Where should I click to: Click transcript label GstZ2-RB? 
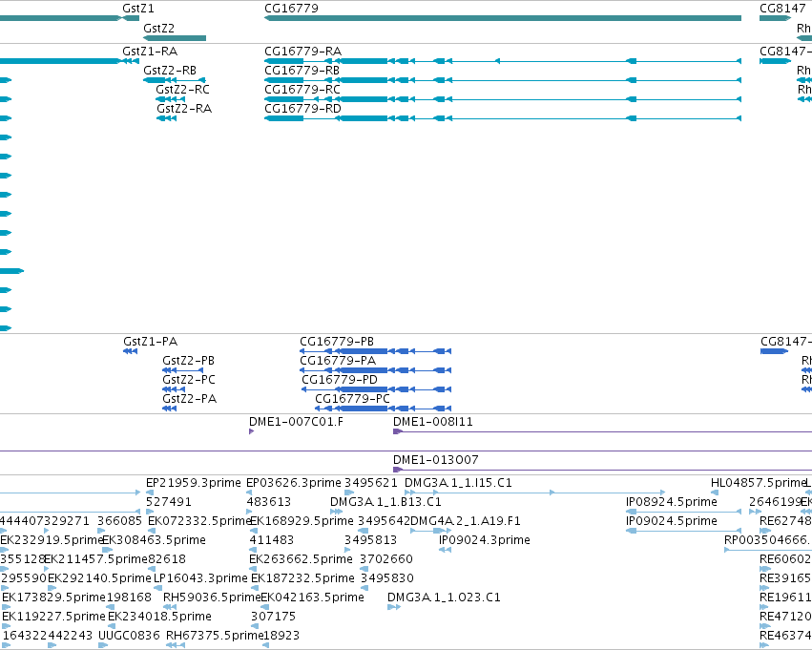tap(170, 70)
